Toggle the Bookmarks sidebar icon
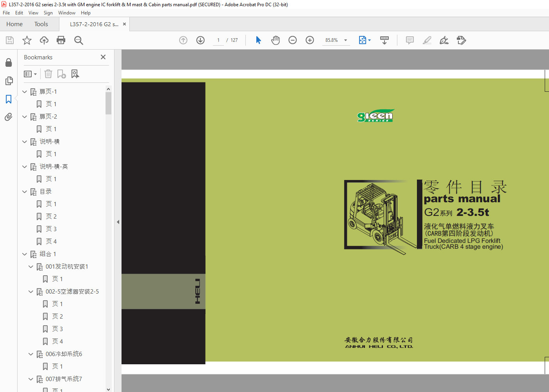 (x=9, y=99)
